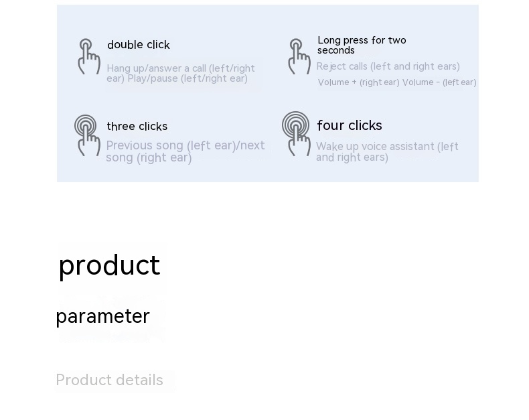529x420 pixels.
Task: Click the four clicks ripple finger icon
Action: (x=296, y=133)
